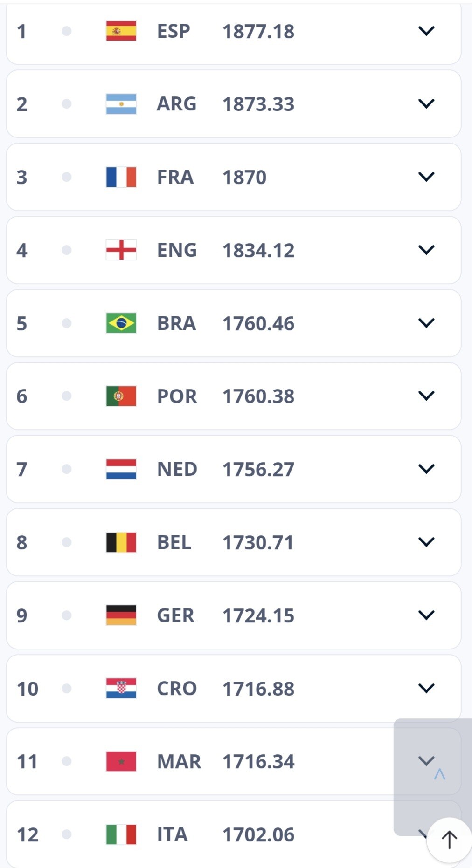Expand the ENG row details chevron
Screen dimensions: 472x868
426,250
